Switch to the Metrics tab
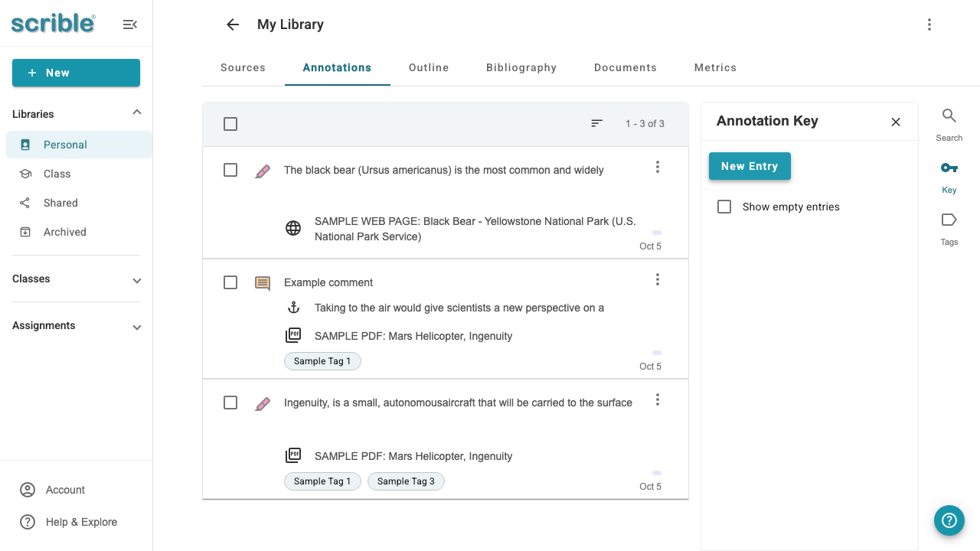Viewport: 980px width, 551px height. [715, 67]
